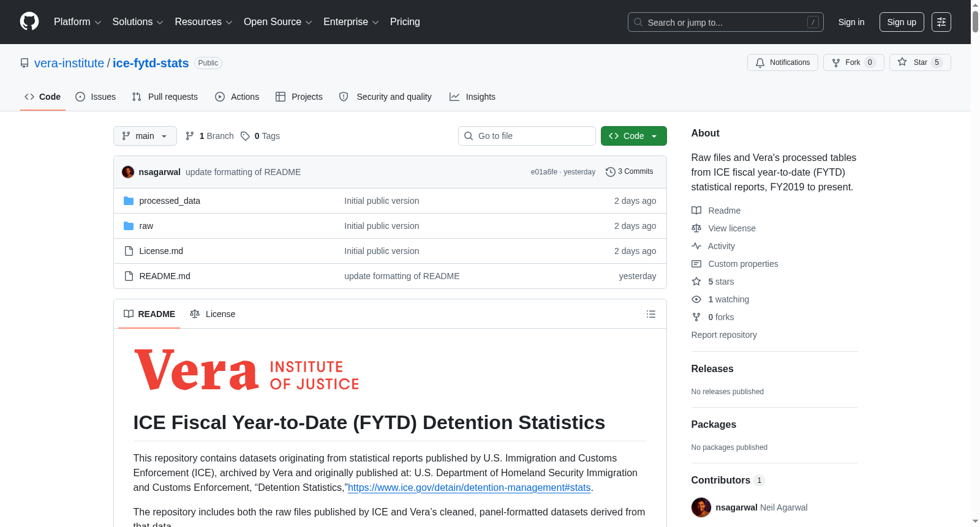
Task: Focus the Go to file search field
Action: coord(527,136)
